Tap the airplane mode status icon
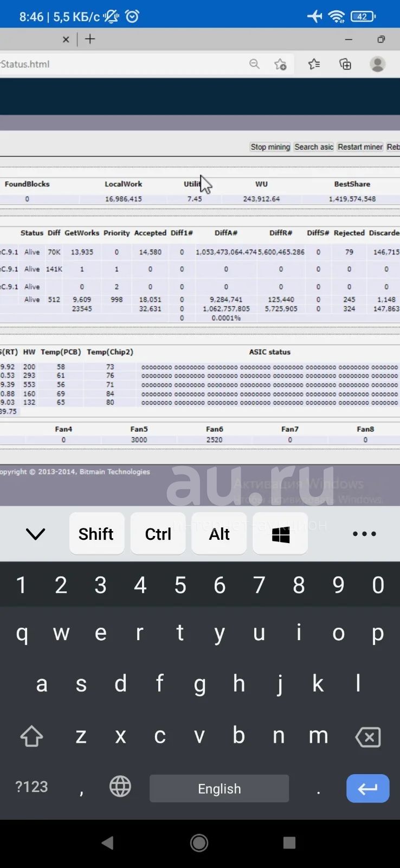The width and height of the screenshot is (400, 868). (314, 16)
